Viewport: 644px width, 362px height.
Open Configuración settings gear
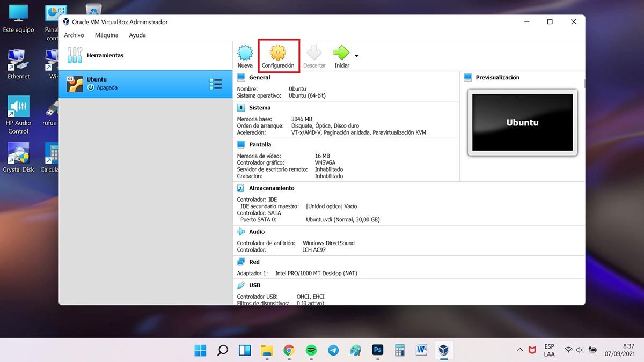tap(278, 56)
